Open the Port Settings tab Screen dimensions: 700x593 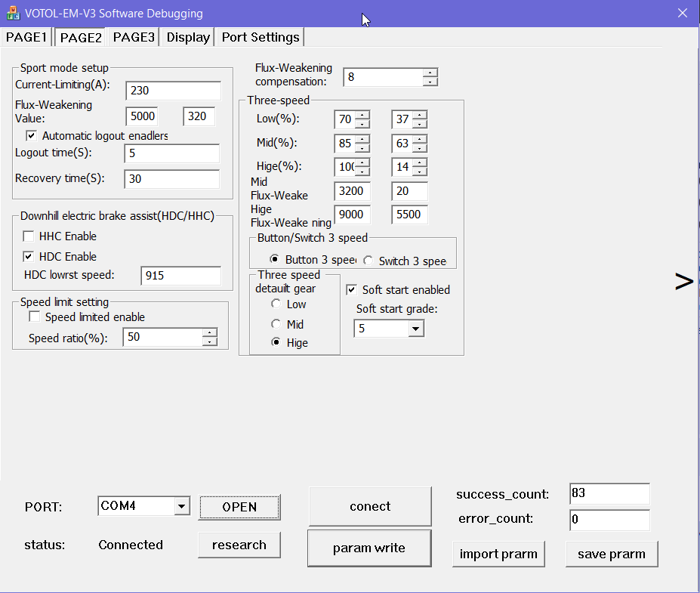[x=261, y=37]
